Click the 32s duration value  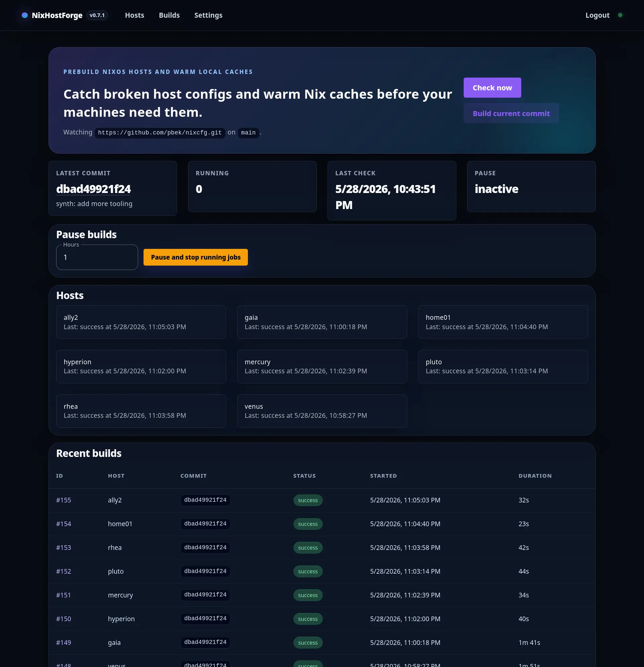pyautogui.click(x=524, y=500)
